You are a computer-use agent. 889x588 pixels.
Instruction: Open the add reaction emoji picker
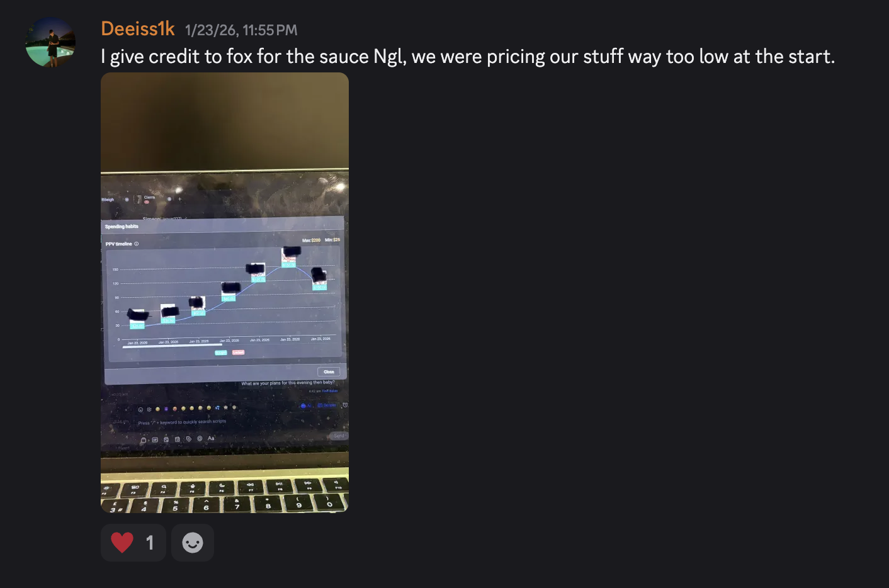coord(193,542)
